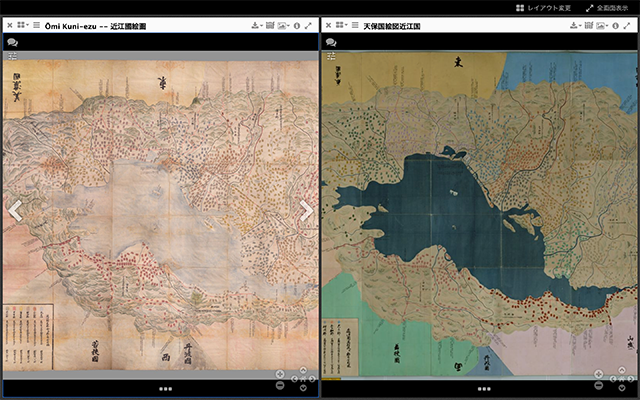Show metadata info for 天保国絵図近江国
Image resolution: width=640 pixels, height=400 pixels.
[x=616, y=26]
